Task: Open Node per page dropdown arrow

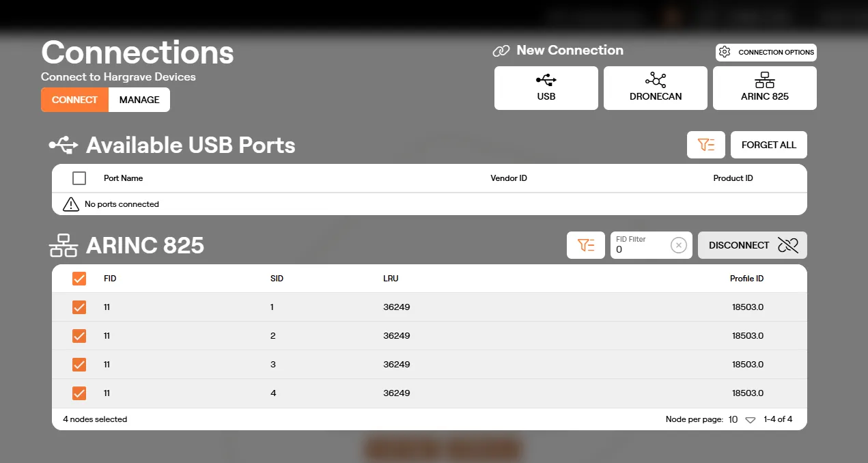Action: [x=750, y=420]
